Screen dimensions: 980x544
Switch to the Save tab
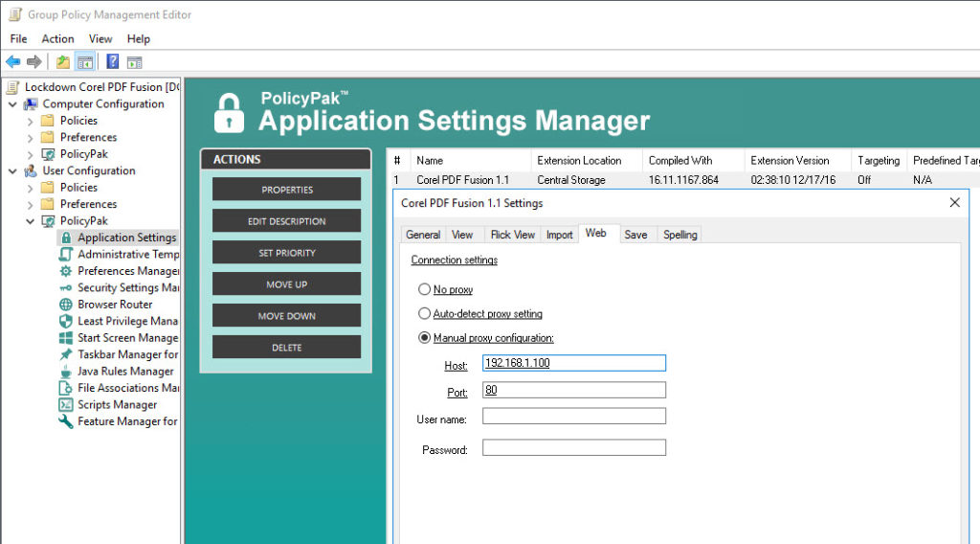(635, 235)
